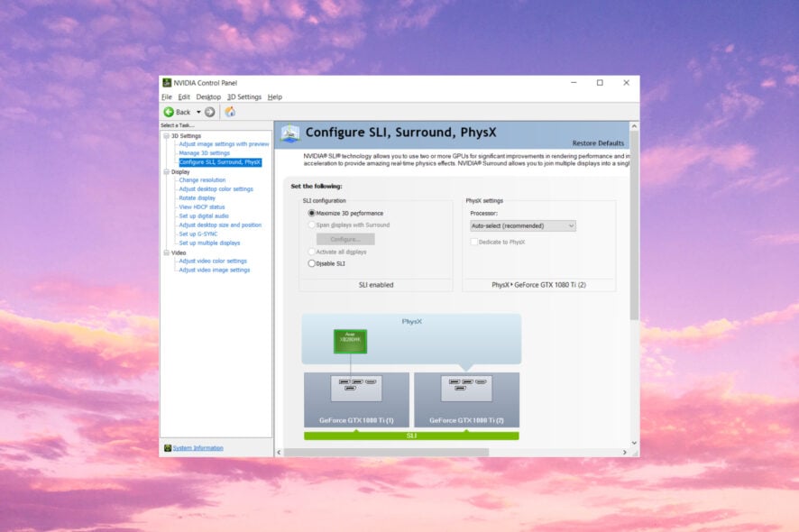This screenshot has height=532, width=799.
Task: Select the green Acer monitor icon
Action: [350, 341]
